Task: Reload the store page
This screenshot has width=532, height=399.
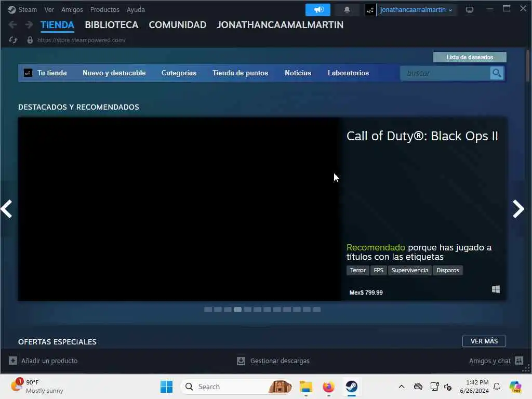Action: click(13, 40)
